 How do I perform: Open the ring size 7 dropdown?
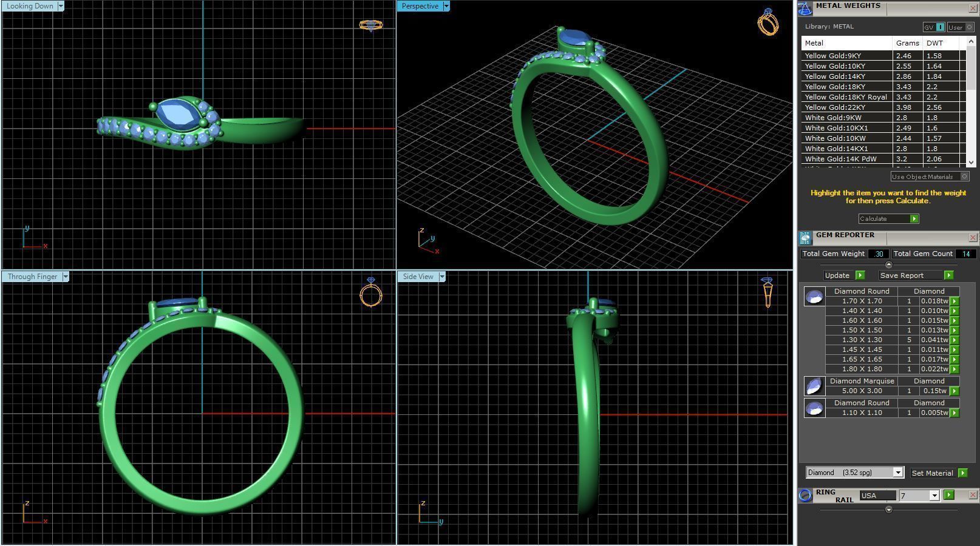pos(935,496)
